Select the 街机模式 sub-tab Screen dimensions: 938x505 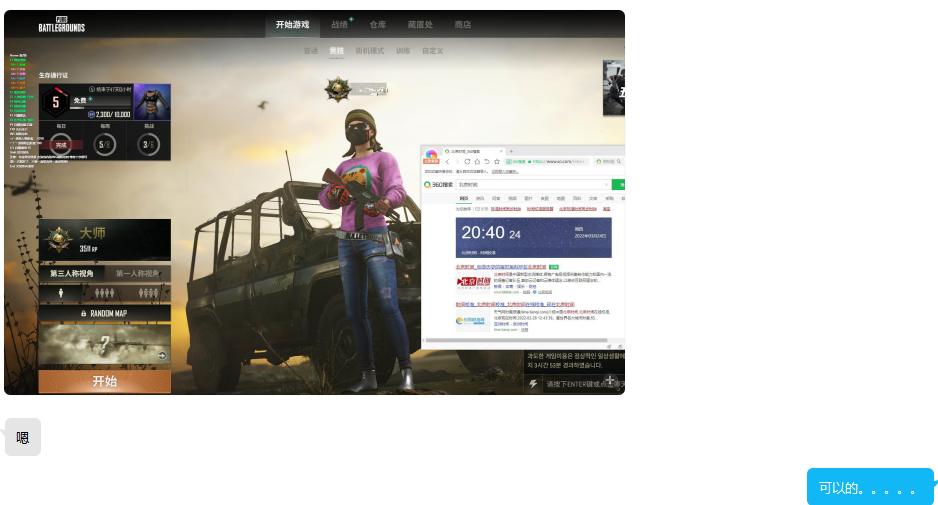[369, 51]
